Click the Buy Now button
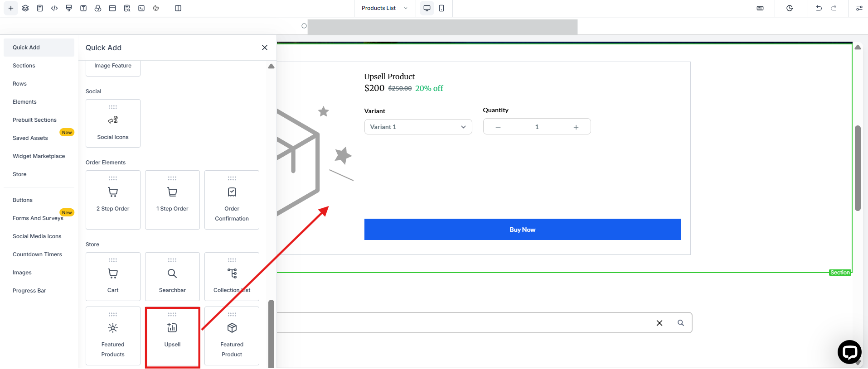The width and height of the screenshot is (868, 369). tap(522, 230)
